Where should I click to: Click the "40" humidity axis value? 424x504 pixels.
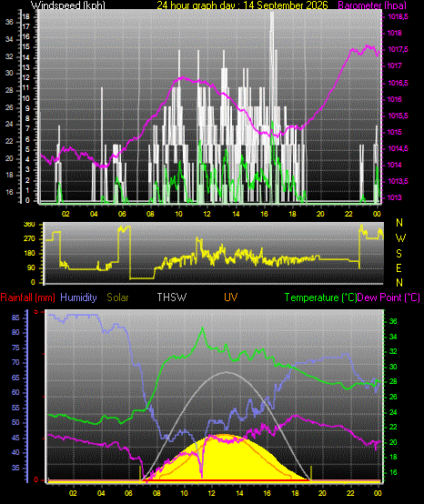point(15,452)
